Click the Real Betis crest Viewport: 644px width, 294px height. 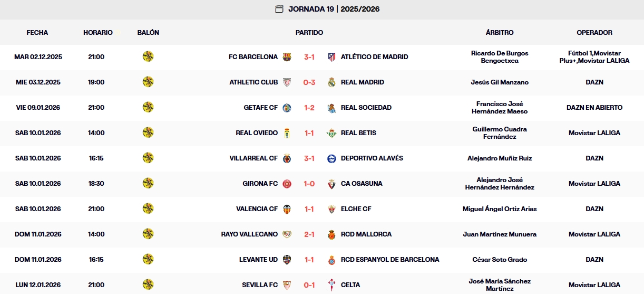pyautogui.click(x=331, y=133)
